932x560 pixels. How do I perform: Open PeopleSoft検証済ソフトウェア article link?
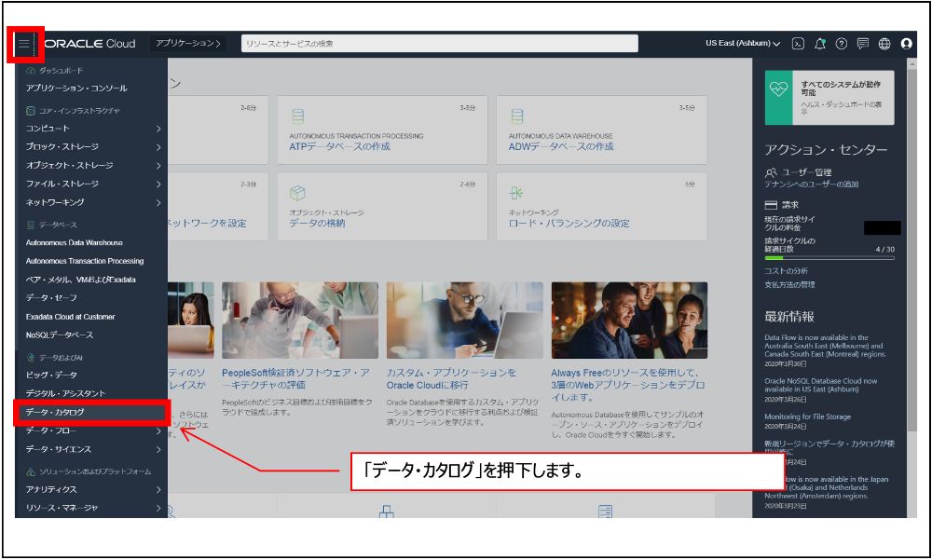pyautogui.click(x=295, y=378)
